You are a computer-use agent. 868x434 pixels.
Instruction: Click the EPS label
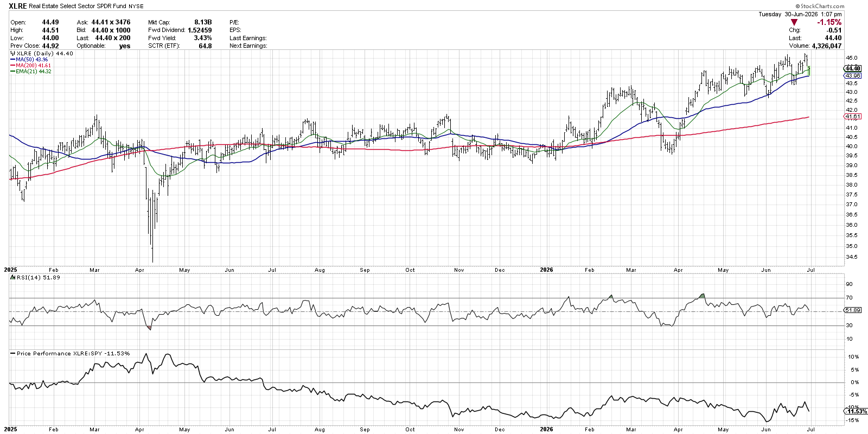[x=235, y=30]
